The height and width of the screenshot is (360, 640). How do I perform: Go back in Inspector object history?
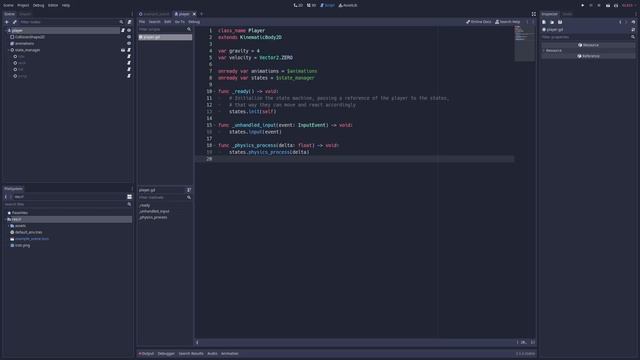[620, 22]
